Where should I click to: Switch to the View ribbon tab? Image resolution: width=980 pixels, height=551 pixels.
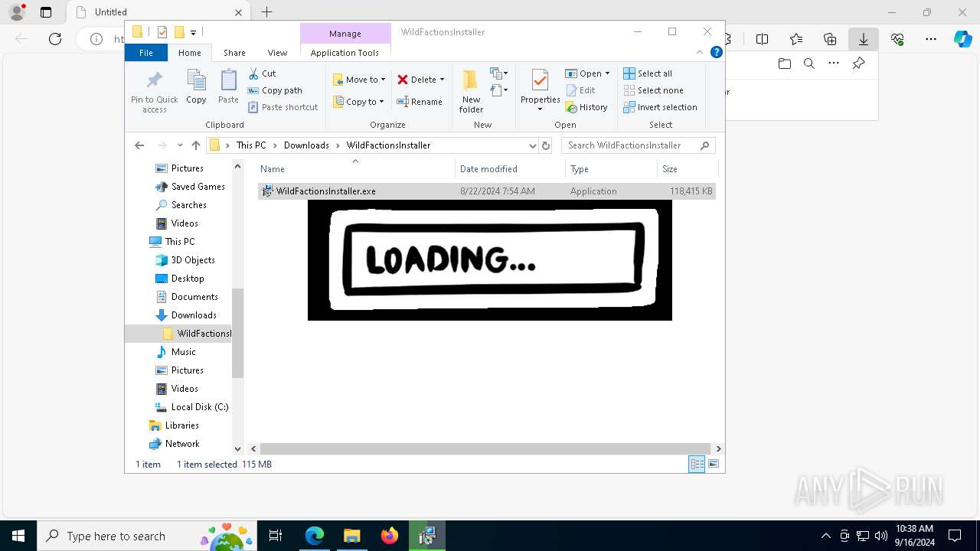click(277, 53)
